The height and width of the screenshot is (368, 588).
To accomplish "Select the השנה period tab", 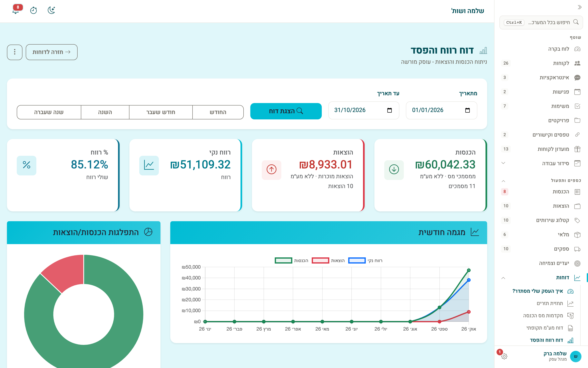I will 105,112.
